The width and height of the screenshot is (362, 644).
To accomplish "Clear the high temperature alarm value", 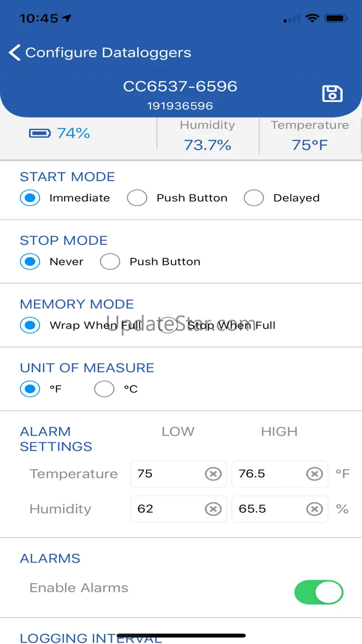I will (x=314, y=474).
